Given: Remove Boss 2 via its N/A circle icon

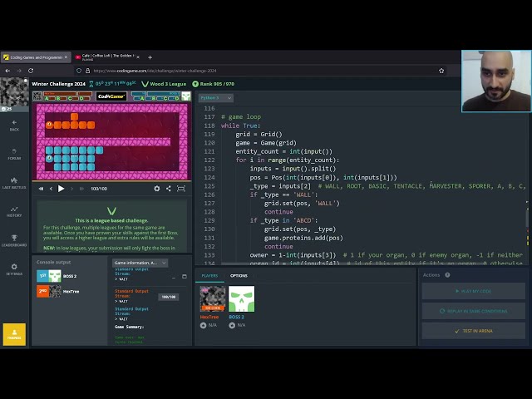Looking at the screenshot, I should (232, 325).
